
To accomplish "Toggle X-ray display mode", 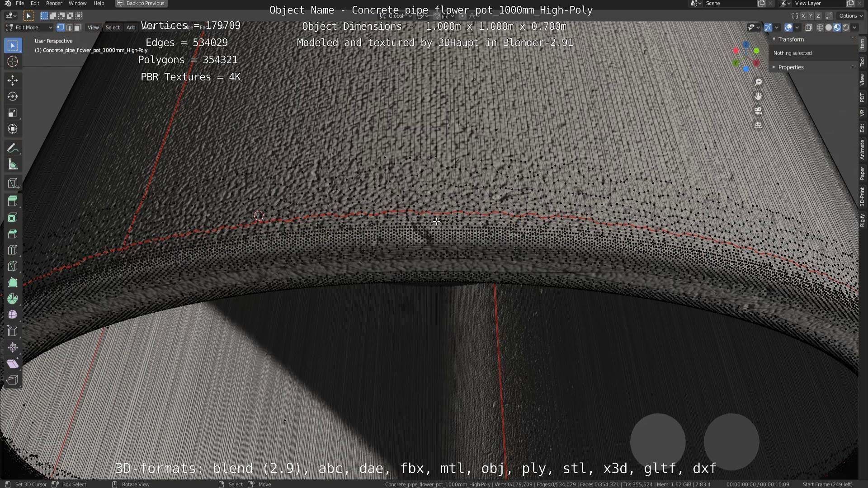I will [x=808, y=28].
